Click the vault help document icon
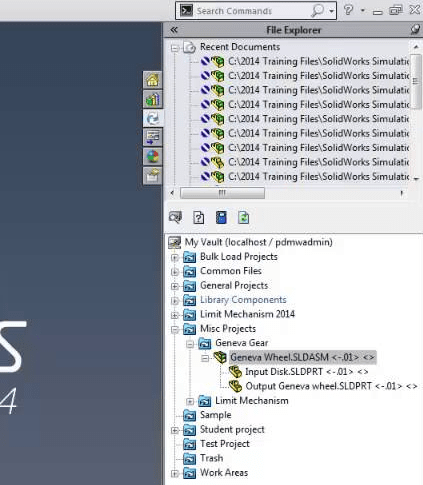The height and width of the screenshot is (485, 423). coord(199,218)
